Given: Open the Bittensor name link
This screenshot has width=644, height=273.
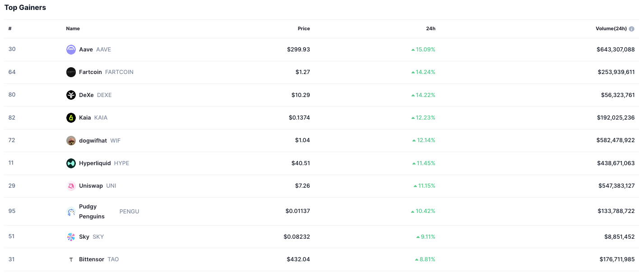Looking at the screenshot, I should [x=92, y=259].
